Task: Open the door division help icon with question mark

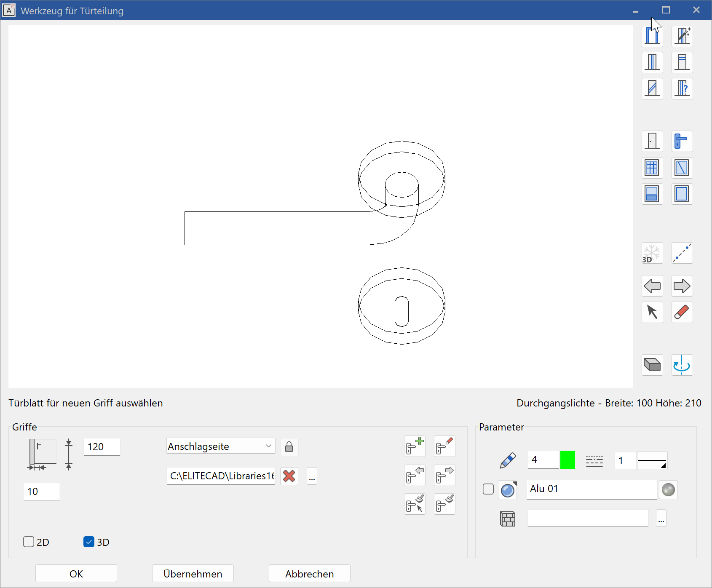Action: click(x=682, y=88)
